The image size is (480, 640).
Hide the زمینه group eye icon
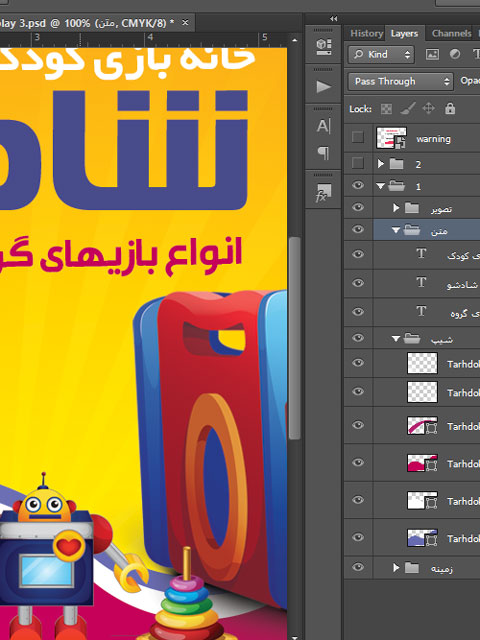point(358,567)
